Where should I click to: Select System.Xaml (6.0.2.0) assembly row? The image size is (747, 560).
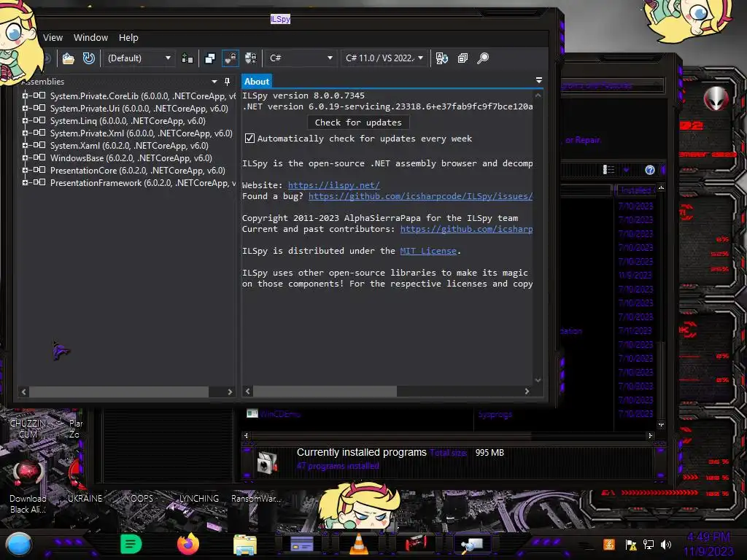(129, 146)
